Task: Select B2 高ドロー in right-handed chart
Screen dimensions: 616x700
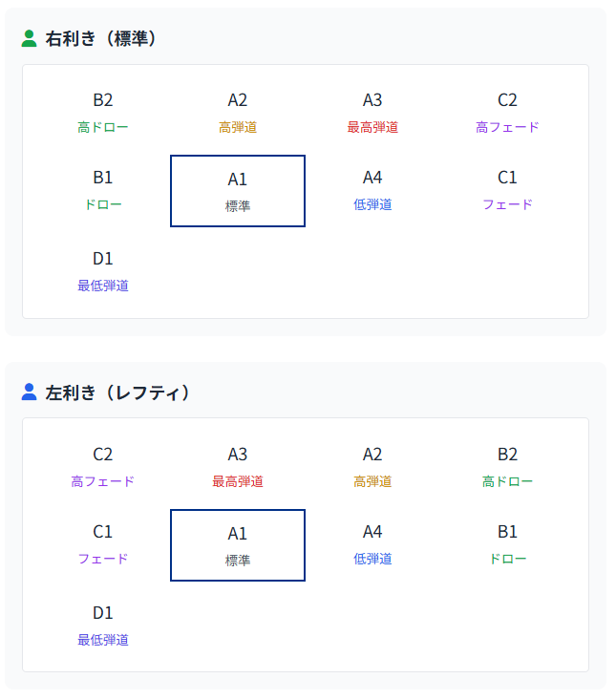Action: click(103, 112)
